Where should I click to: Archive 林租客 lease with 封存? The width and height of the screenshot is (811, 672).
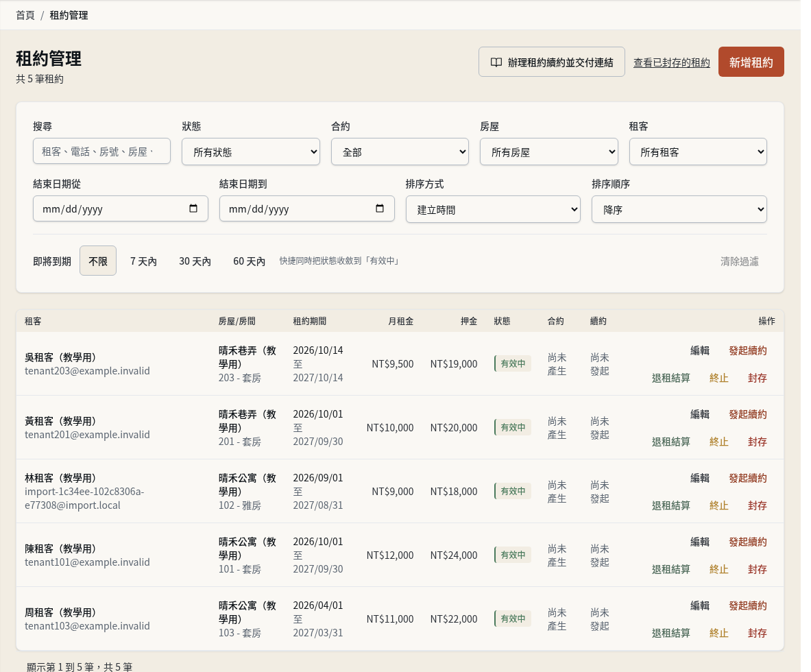[x=758, y=505]
